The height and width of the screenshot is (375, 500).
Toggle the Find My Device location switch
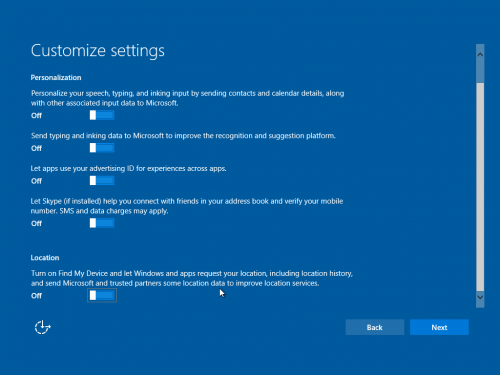[102, 295]
